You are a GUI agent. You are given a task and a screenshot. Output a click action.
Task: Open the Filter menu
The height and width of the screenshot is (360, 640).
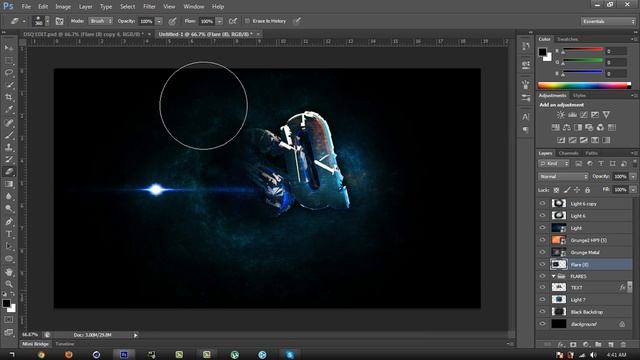click(x=149, y=7)
